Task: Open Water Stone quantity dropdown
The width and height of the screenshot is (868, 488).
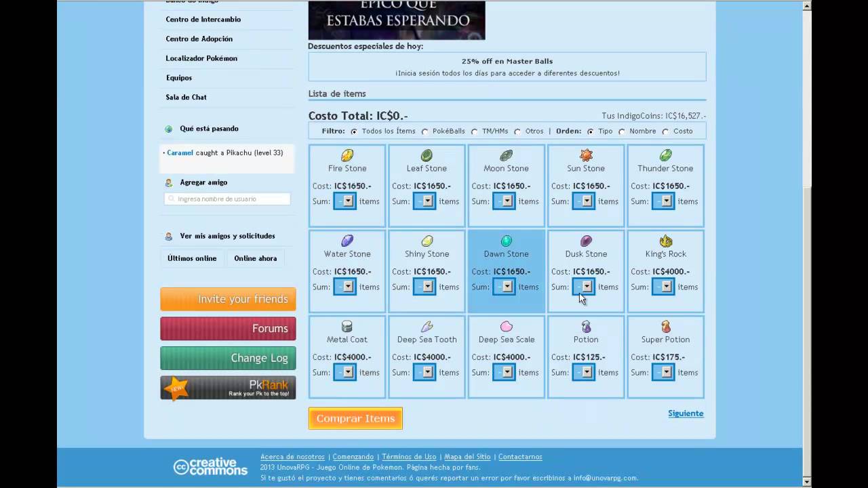Action: pos(344,287)
